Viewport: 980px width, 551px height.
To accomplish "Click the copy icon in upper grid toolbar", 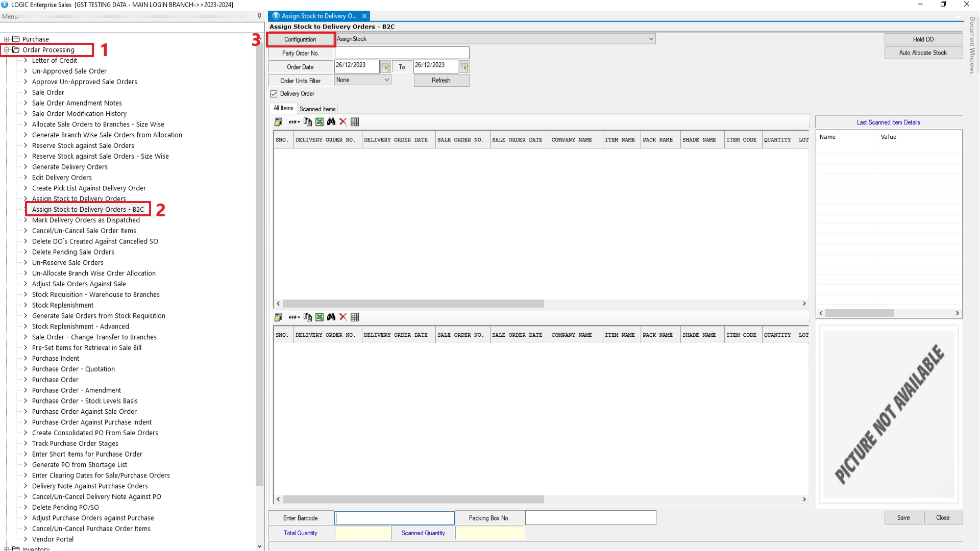I will pos(307,122).
